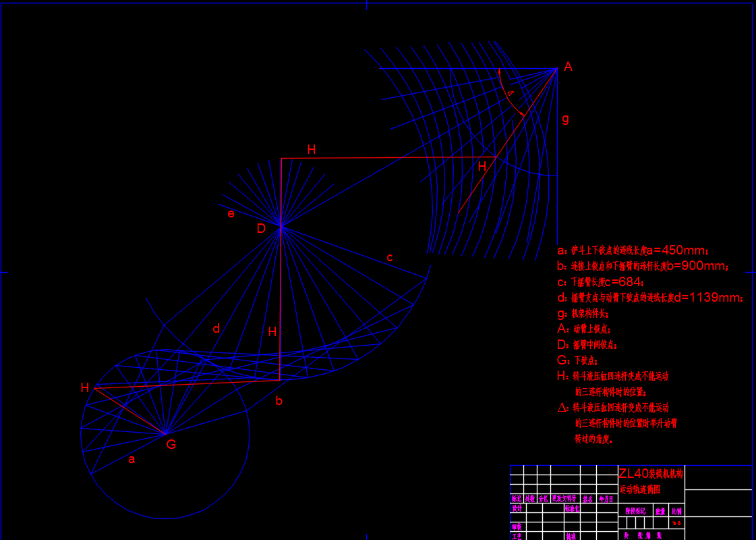Viewport: 756px width, 540px height.
Task: Click the '签名' title block cell
Action: pyautogui.click(x=587, y=499)
